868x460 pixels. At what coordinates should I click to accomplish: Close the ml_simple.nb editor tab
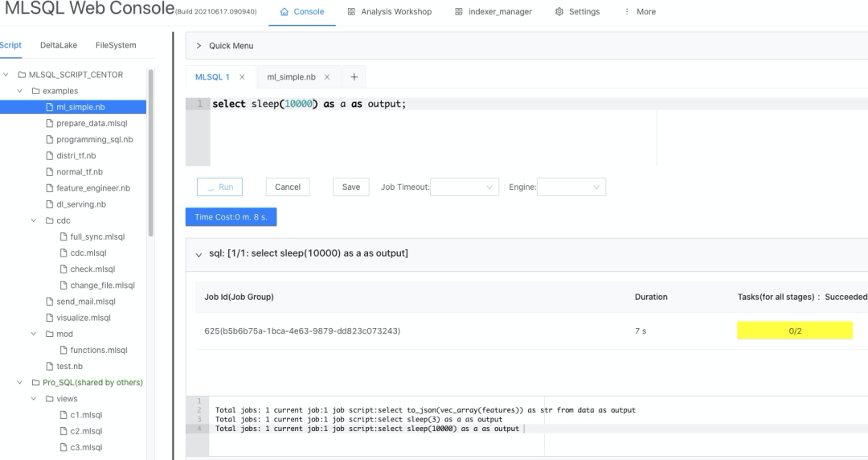[x=327, y=77]
